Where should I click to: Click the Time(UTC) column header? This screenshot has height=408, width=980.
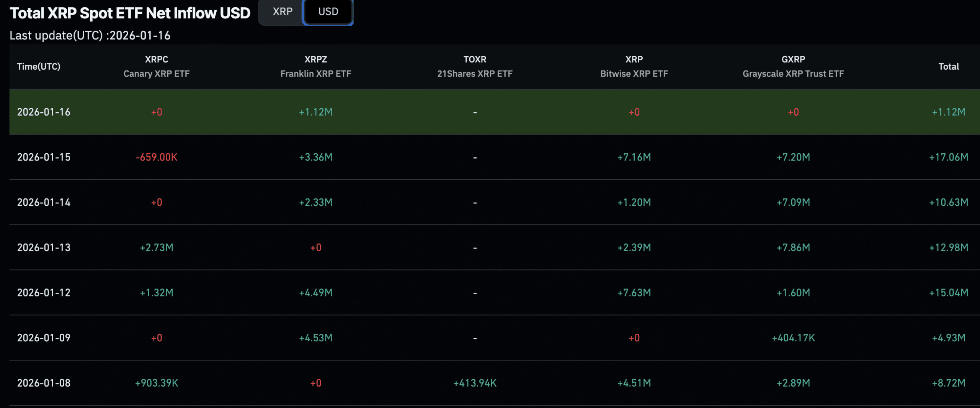pos(39,66)
